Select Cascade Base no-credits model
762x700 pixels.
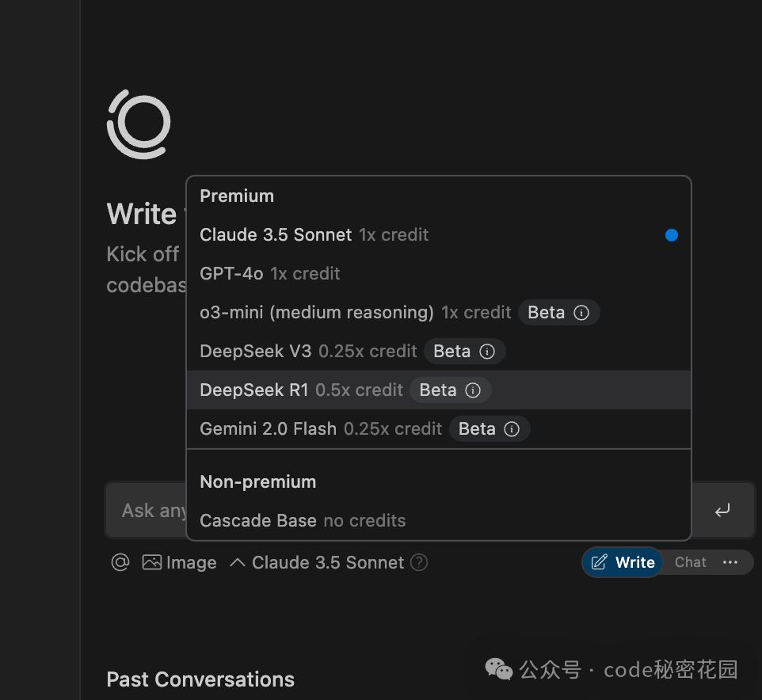(258, 521)
